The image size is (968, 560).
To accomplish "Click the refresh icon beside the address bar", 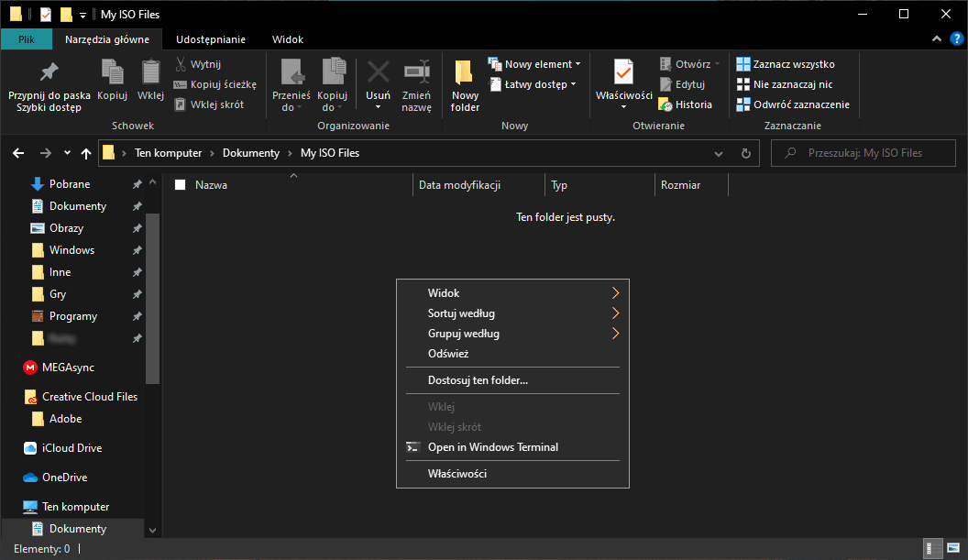I will (745, 153).
